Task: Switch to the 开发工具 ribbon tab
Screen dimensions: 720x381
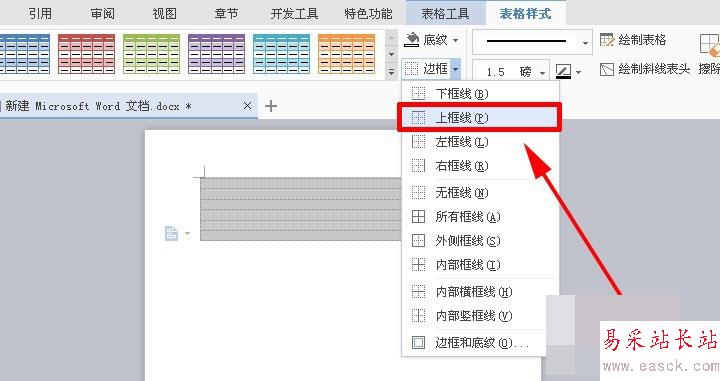Action: pyautogui.click(x=294, y=14)
